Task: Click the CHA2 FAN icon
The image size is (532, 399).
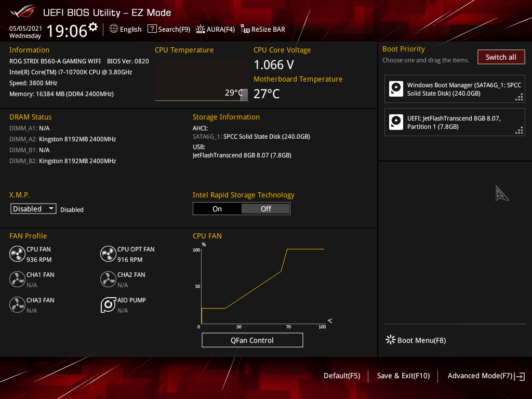Action: click(108, 280)
